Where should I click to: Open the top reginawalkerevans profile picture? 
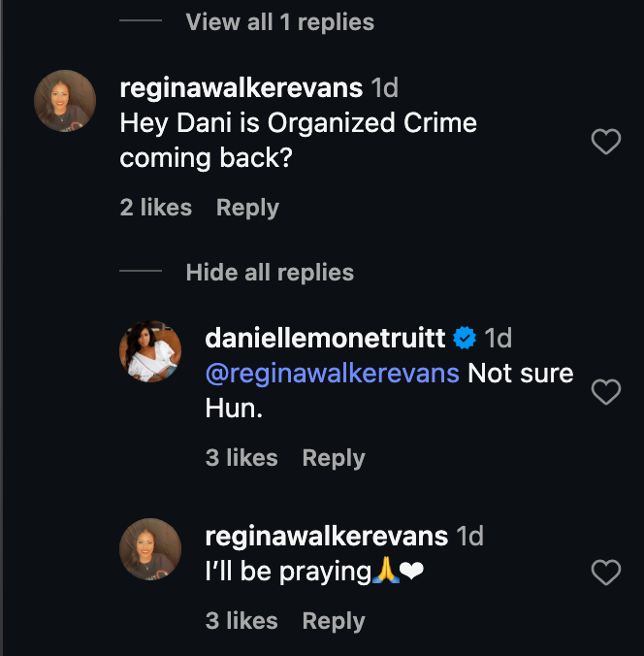65,101
